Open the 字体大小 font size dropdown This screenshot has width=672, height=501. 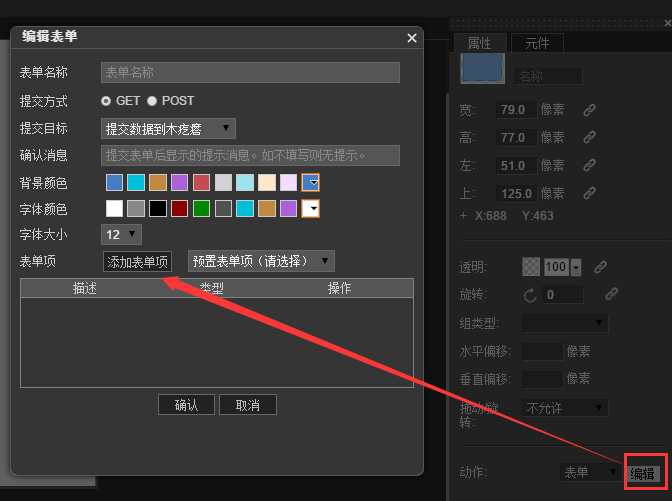point(121,234)
